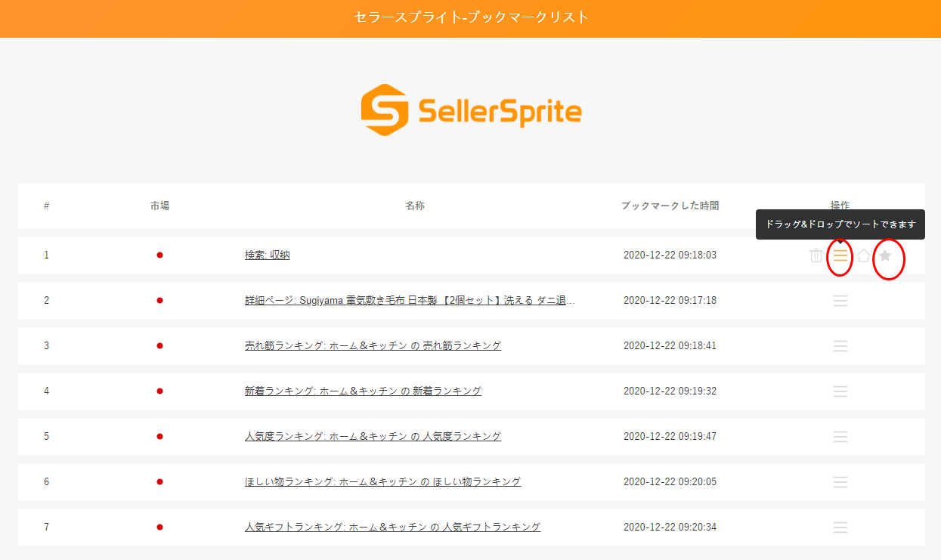Viewport: 941px width, 560px height.
Task: Click the red market dot in row 1
Action: tap(159, 255)
